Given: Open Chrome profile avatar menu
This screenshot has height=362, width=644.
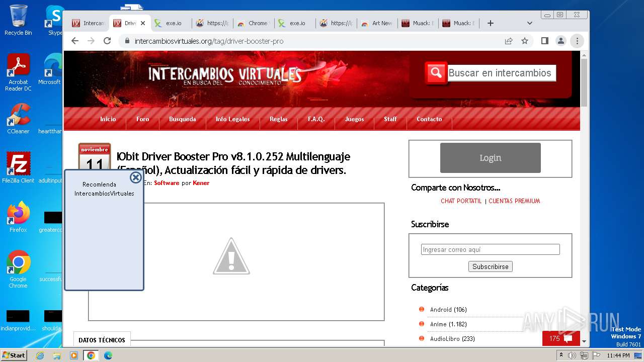Looking at the screenshot, I should [x=561, y=41].
